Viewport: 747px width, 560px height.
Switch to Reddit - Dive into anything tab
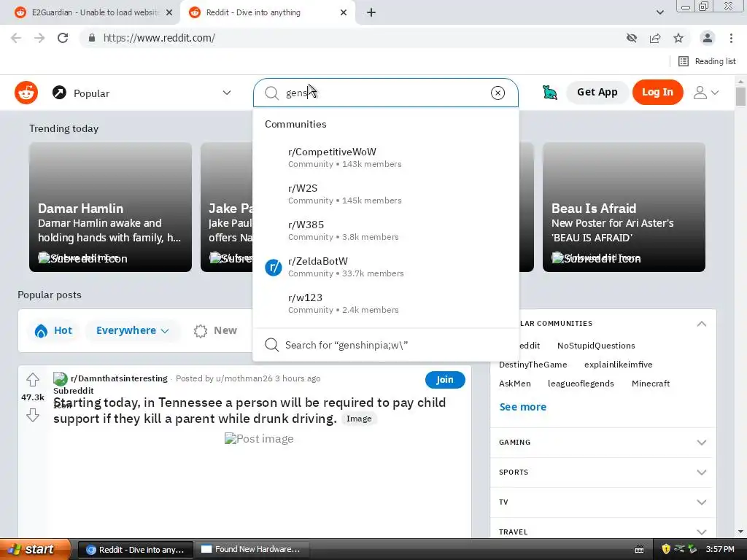pyautogui.click(x=268, y=13)
